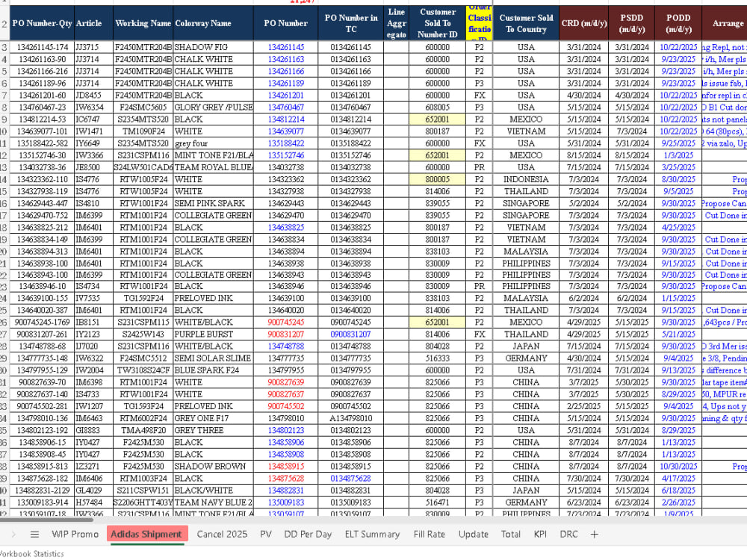747x560 pixels.
Task: Select the CRD (m/d/y) header cell
Action: click(584, 23)
